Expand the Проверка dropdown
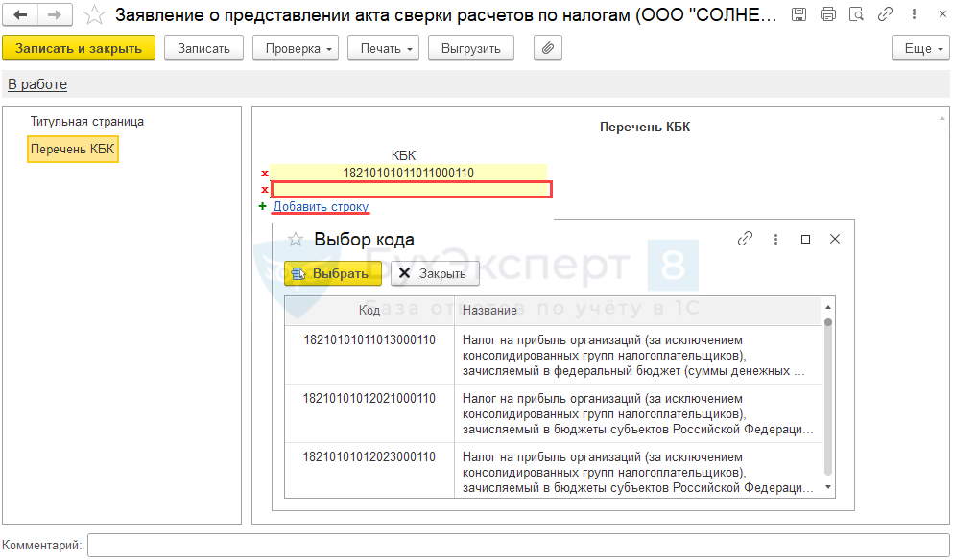Image resolution: width=953 pixels, height=560 pixels. pyautogui.click(x=295, y=48)
